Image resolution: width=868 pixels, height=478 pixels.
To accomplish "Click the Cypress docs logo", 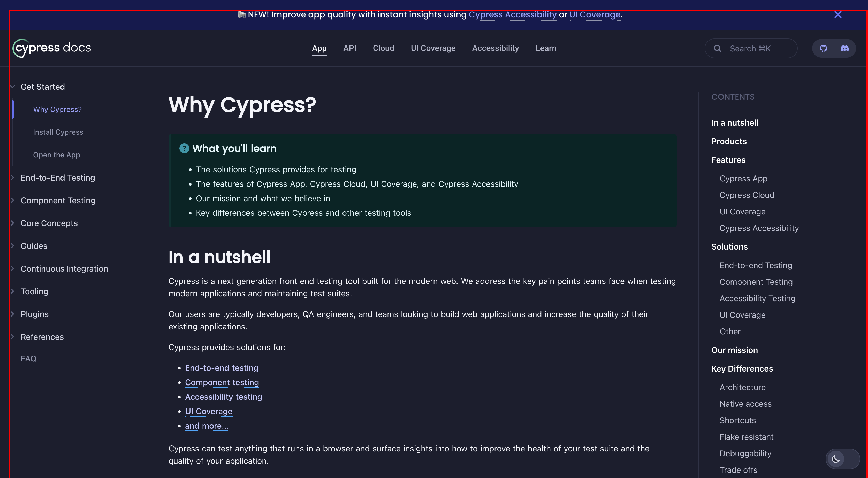I will (x=52, y=48).
